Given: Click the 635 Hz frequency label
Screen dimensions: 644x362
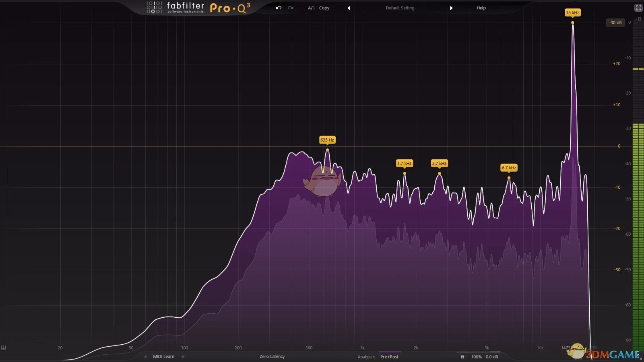Looking at the screenshot, I should click(327, 140).
